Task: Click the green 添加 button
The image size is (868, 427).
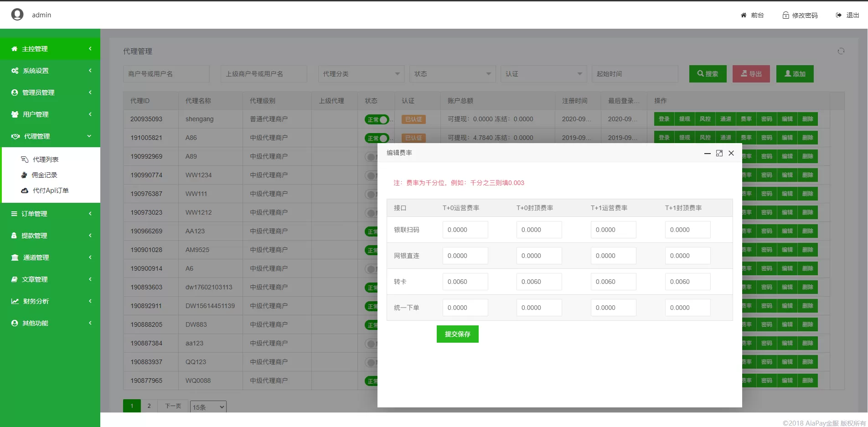Action: pos(795,74)
